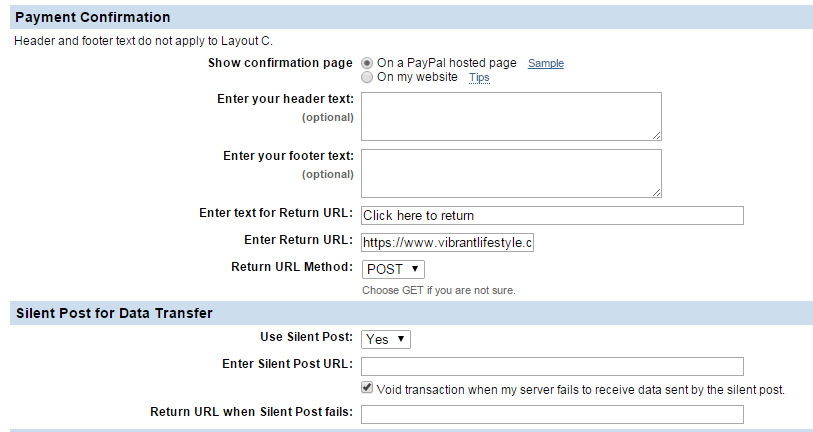813x432 pixels.
Task: Focus the Enter Silent Post URL field
Action: coord(552,365)
